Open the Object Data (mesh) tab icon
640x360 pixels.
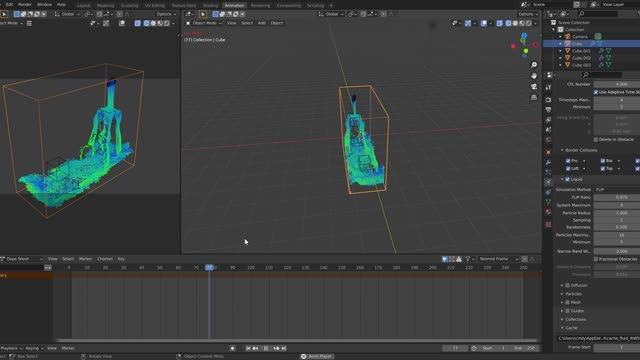(548, 202)
